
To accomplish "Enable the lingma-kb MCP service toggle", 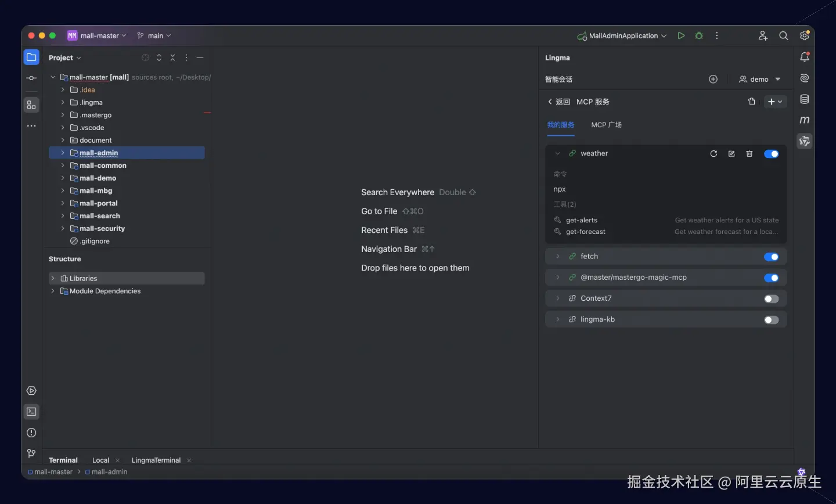I will [x=772, y=320].
